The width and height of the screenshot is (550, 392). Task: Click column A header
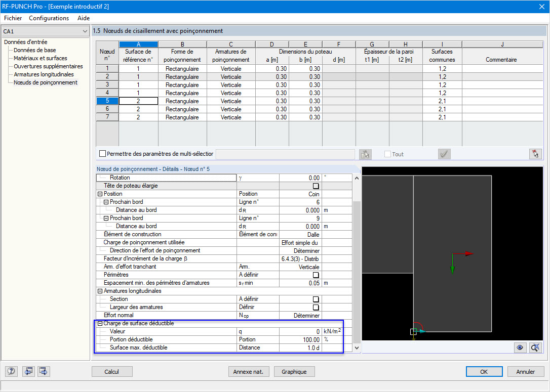139,45
